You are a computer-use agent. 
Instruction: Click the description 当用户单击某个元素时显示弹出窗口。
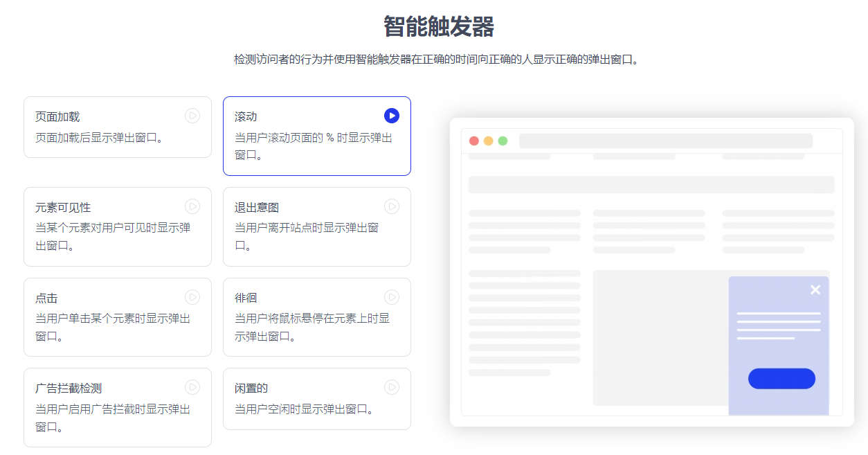click(113, 328)
